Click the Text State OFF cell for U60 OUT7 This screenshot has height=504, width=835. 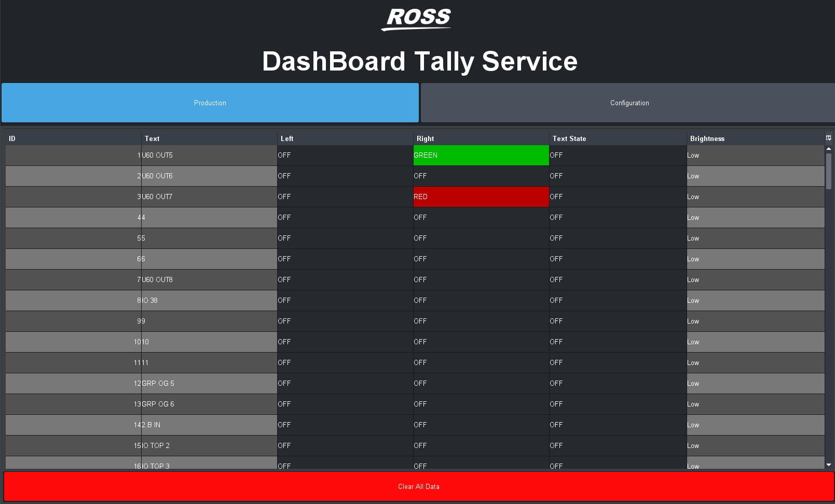pyautogui.click(x=618, y=197)
